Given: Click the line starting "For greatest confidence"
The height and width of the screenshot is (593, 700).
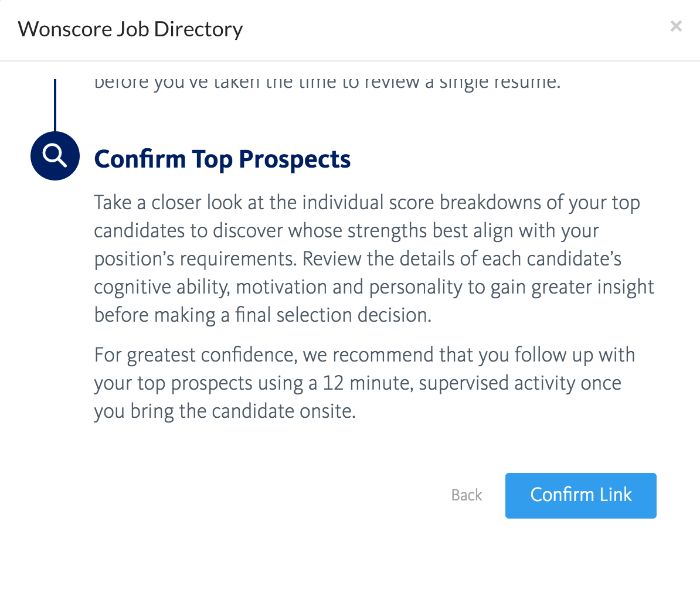Looking at the screenshot, I should 364,355.
